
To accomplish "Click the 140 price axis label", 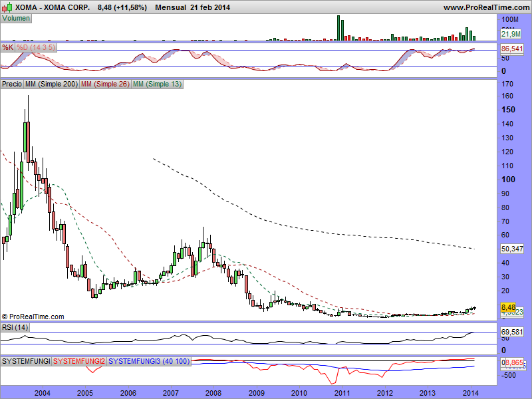I will point(507,124).
